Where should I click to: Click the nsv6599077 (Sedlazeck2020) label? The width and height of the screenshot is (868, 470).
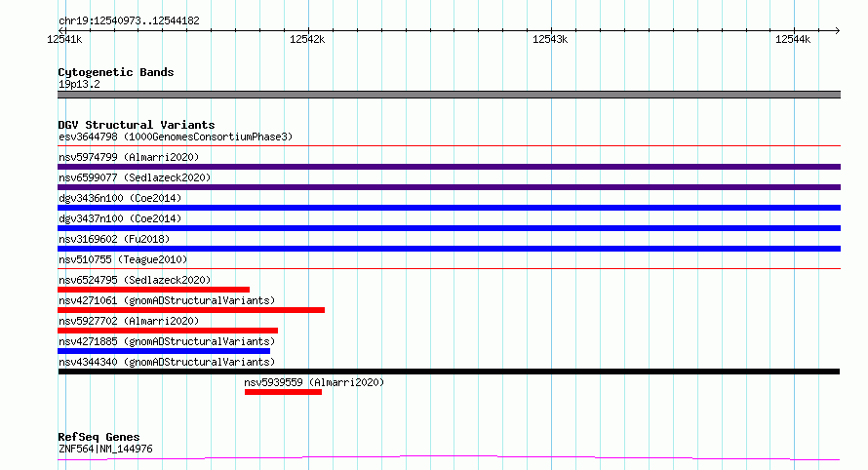(135, 177)
